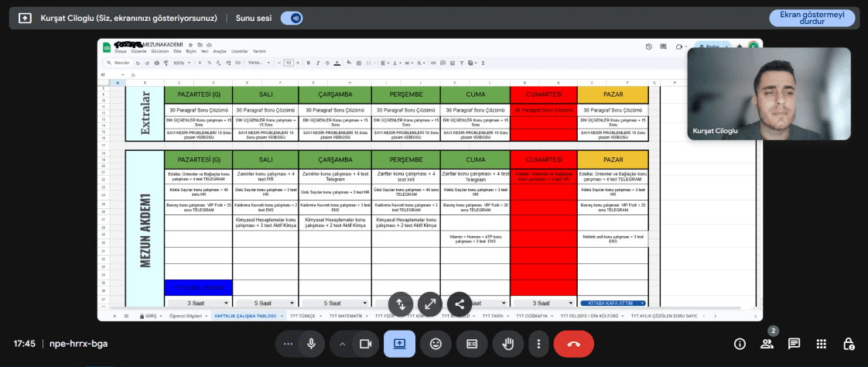Expand audio/video settings chevron arrow
Screen dimensions: 868x367
342,344
